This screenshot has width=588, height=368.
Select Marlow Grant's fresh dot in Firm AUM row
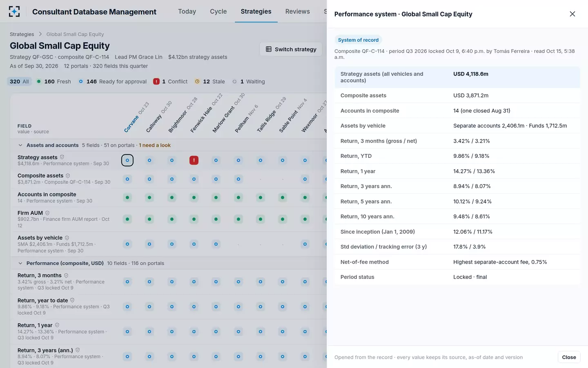click(x=216, y=219)
